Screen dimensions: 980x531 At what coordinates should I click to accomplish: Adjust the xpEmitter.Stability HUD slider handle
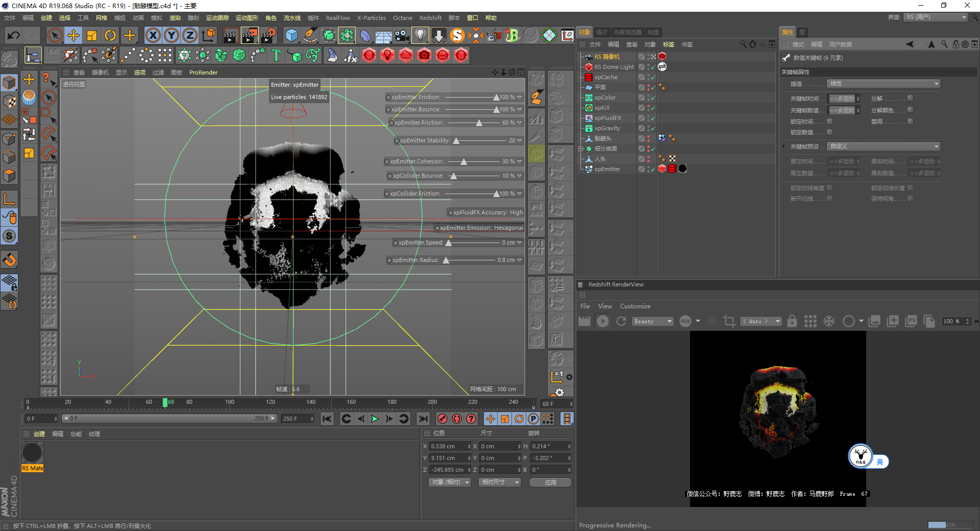(x=456, y=141)
